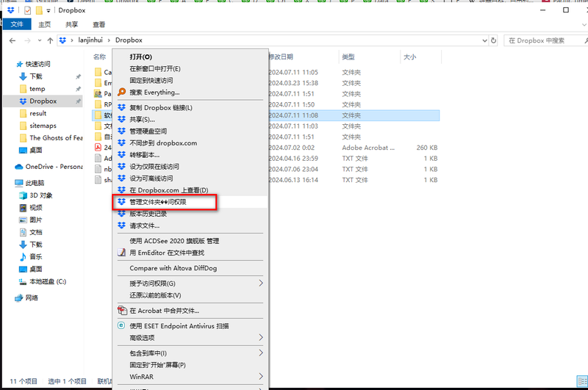
Task: Click the Back navigation arrow
Action: tap(12, 40)
